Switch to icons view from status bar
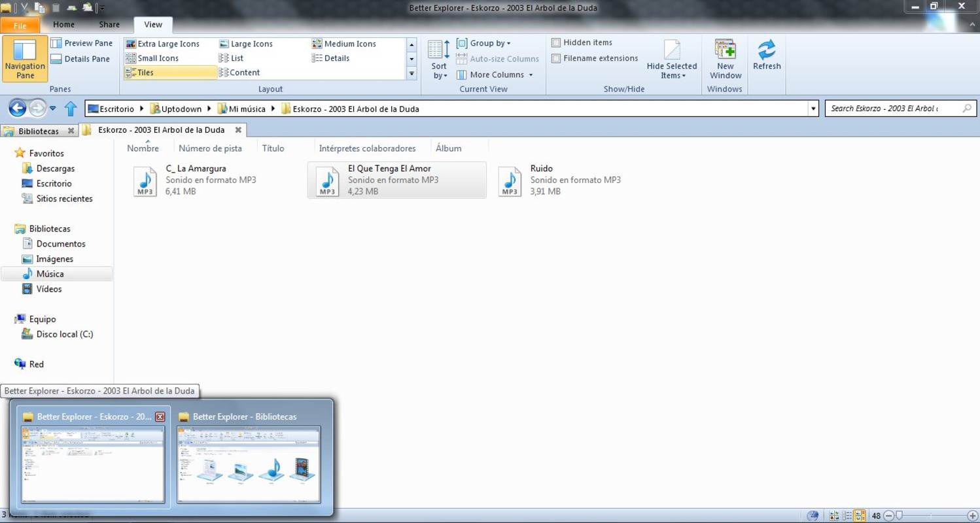Image resolution: width=980 pixels, height=523 pixels. [834, 516]
